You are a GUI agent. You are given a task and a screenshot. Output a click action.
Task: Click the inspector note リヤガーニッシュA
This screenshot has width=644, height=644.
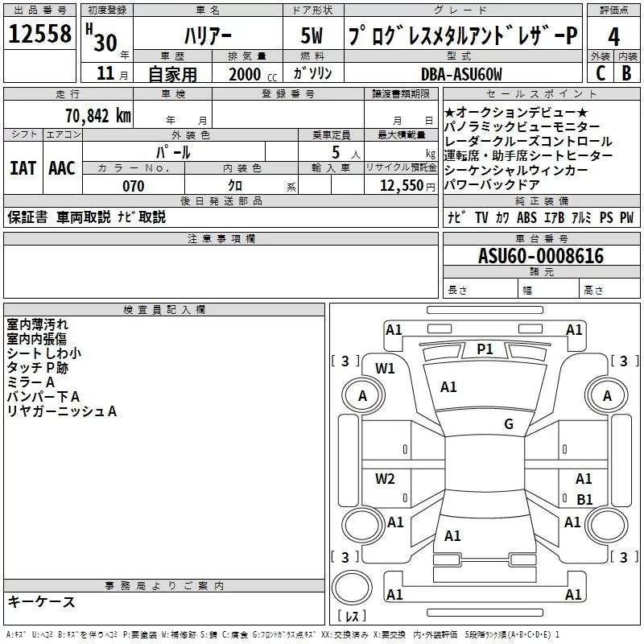pyautogui.click(x=62, y=411)
